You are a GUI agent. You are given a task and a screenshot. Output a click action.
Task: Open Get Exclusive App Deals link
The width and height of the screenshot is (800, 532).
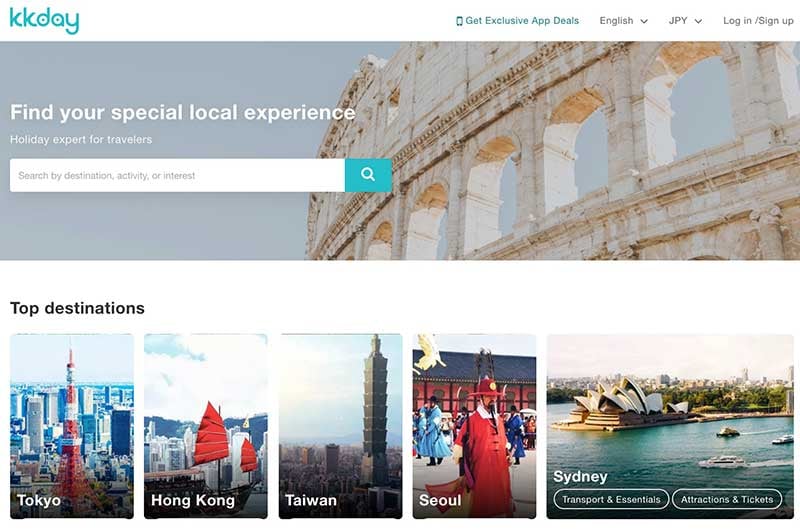517,21
